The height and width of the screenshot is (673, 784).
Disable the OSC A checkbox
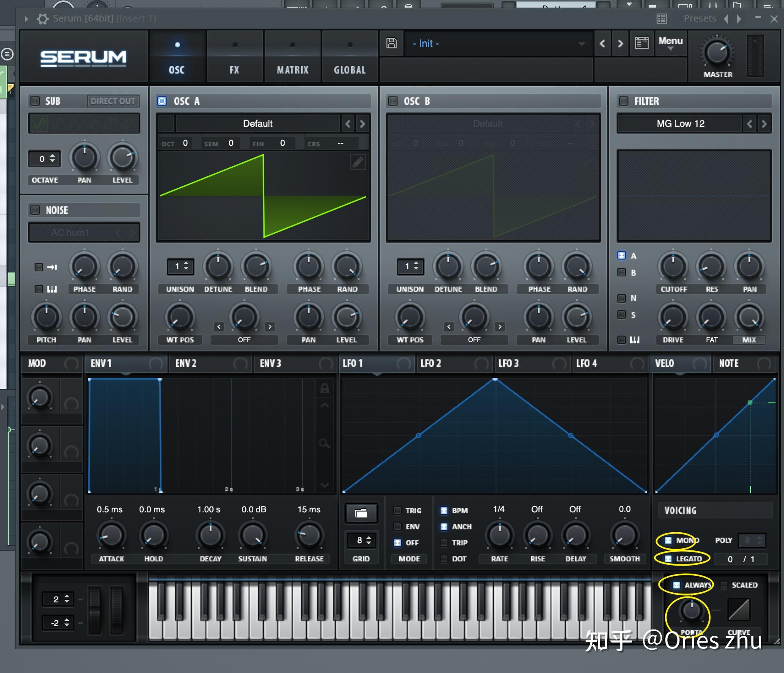162,101
